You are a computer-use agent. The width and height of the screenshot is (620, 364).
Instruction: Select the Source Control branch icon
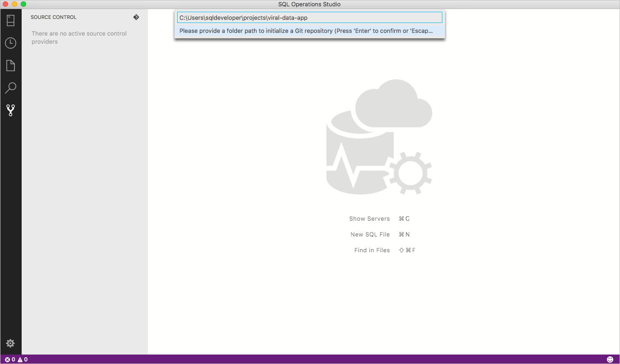10,110
